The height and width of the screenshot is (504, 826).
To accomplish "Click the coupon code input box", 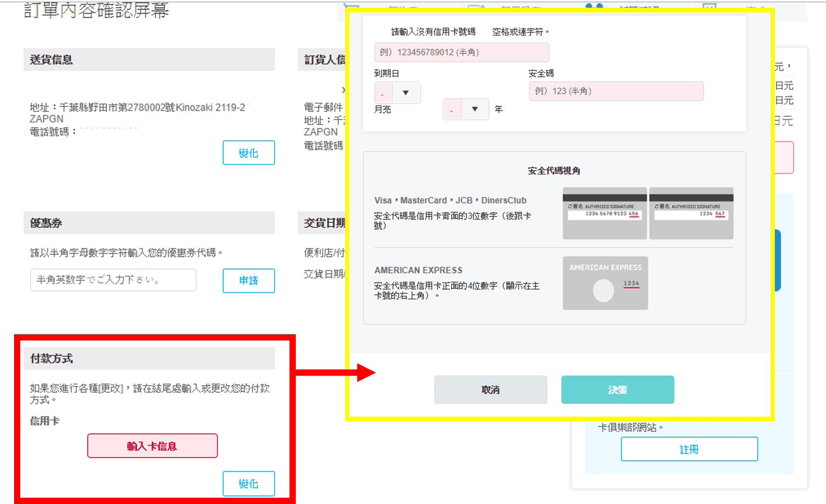I will (113, 280).
